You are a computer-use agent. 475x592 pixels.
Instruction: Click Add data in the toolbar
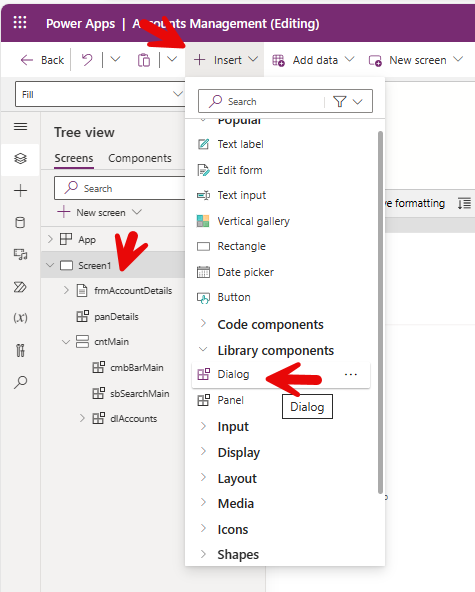[x=313, y=60]
